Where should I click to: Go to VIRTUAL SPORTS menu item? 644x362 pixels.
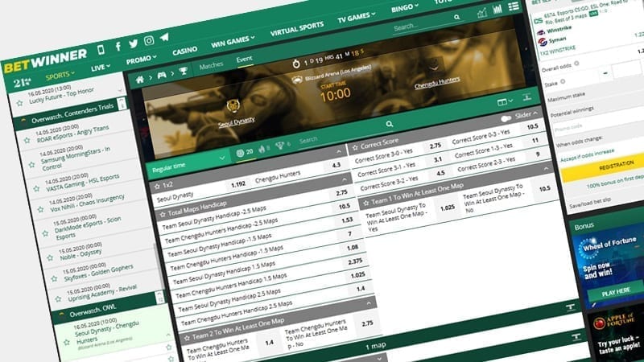click(297, 28)
